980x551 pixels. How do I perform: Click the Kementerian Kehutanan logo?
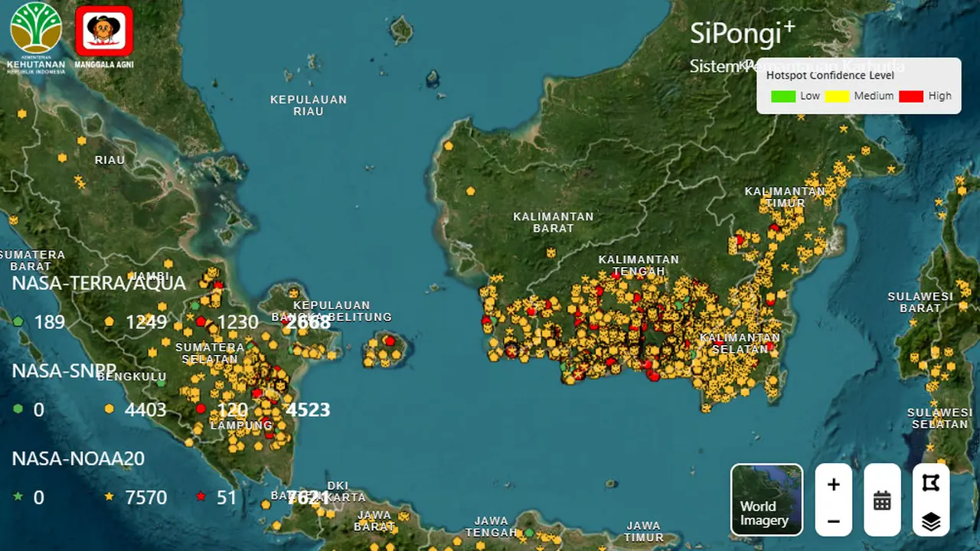36,37
